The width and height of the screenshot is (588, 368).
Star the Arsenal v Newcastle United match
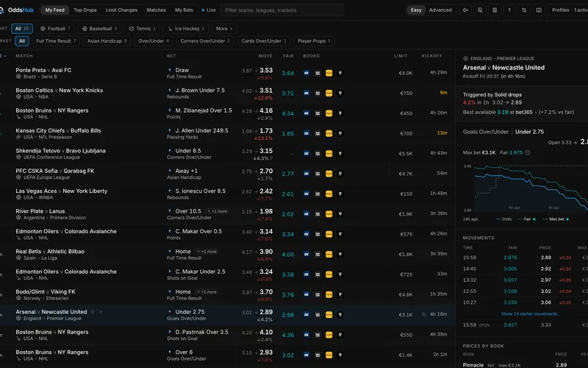(x=93, y=311)
